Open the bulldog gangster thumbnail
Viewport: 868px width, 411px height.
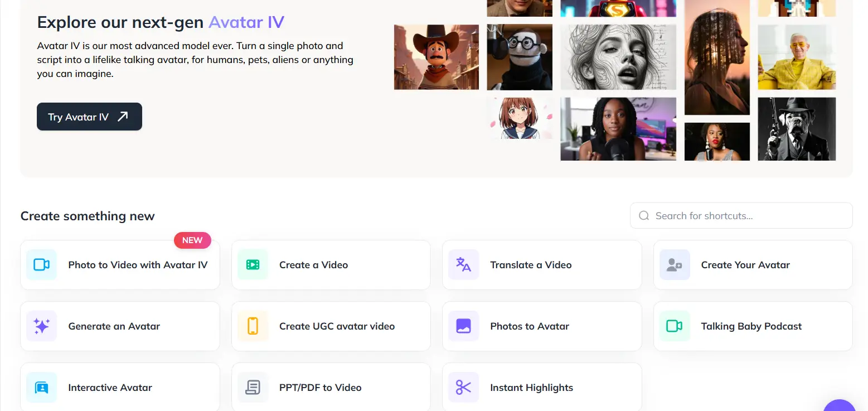click(797, 129)
